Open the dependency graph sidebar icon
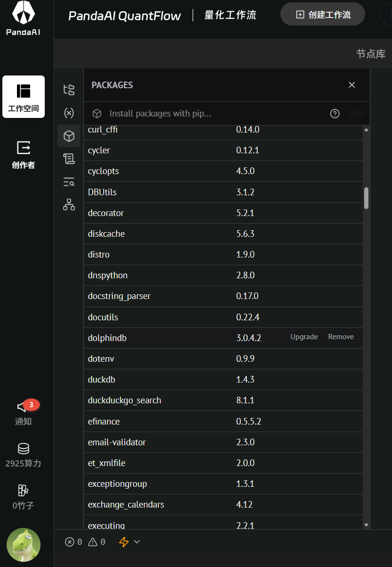This screenshot has width=392, height=567. [x=69, y=205]
